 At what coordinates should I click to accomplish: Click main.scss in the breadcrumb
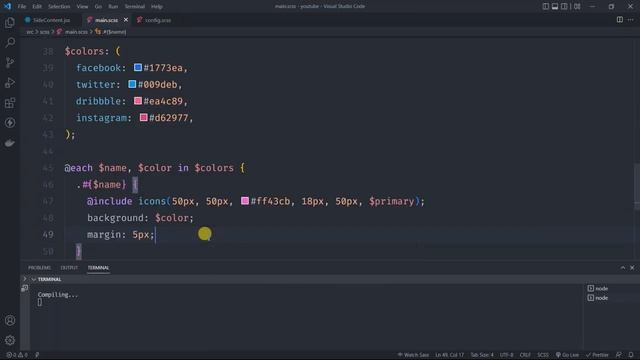click(76, 32)
